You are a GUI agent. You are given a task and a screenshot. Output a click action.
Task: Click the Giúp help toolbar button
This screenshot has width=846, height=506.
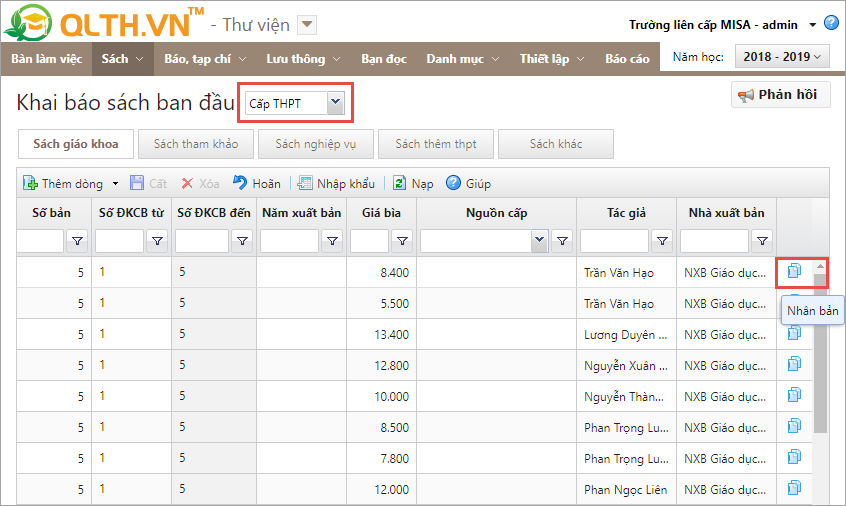pos(468,183)
